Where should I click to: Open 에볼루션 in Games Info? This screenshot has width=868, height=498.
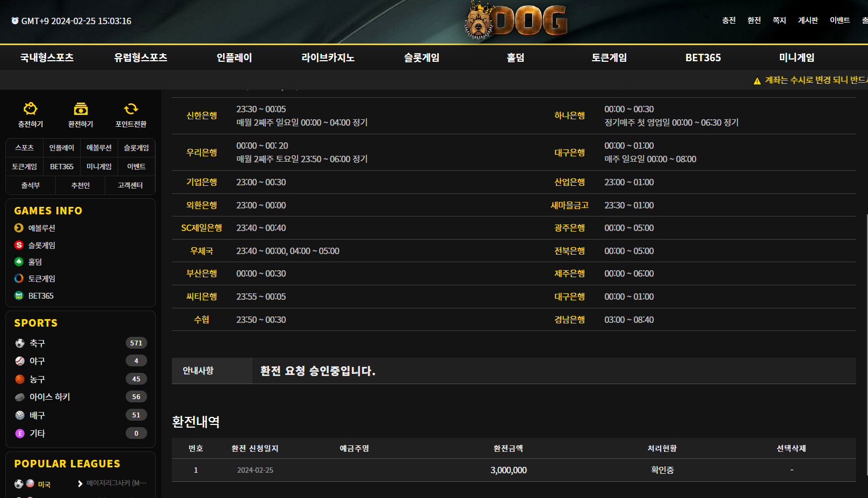pyautogui.click(x=41, y=228)
